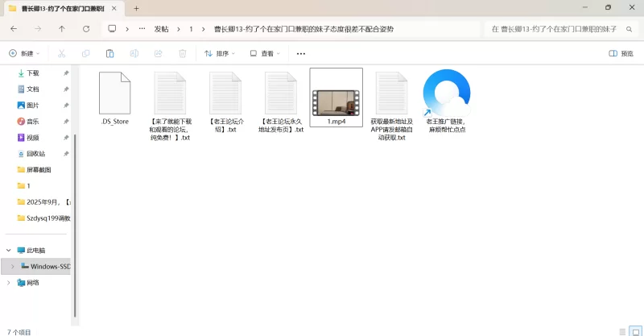Click the Rename icon in the toolbar

click(x=134, y=53)
